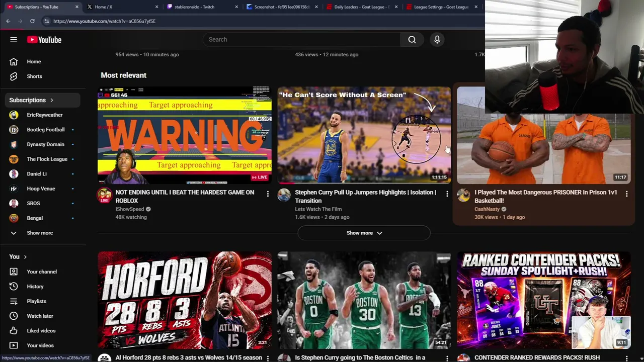Image resolution: width=644 pixels, height=362 pixels.
Task: Start voice search with the microphone
Action: (x=437, y=40)
